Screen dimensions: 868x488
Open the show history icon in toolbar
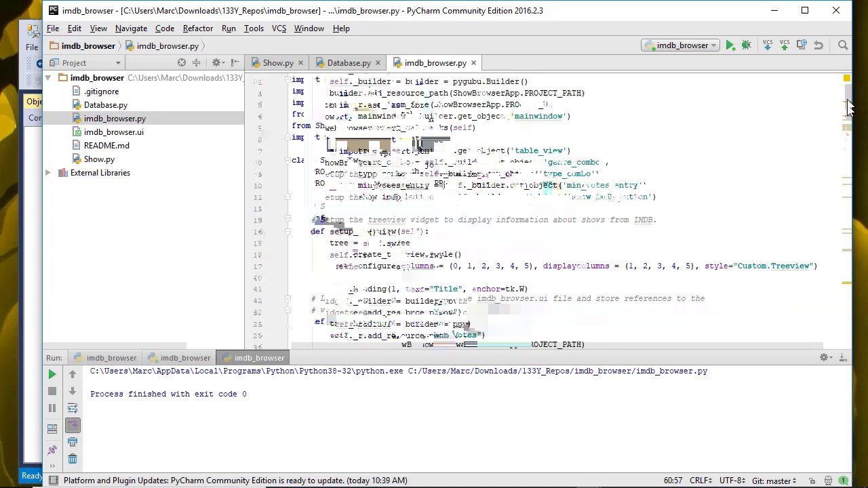click(802, 45)
